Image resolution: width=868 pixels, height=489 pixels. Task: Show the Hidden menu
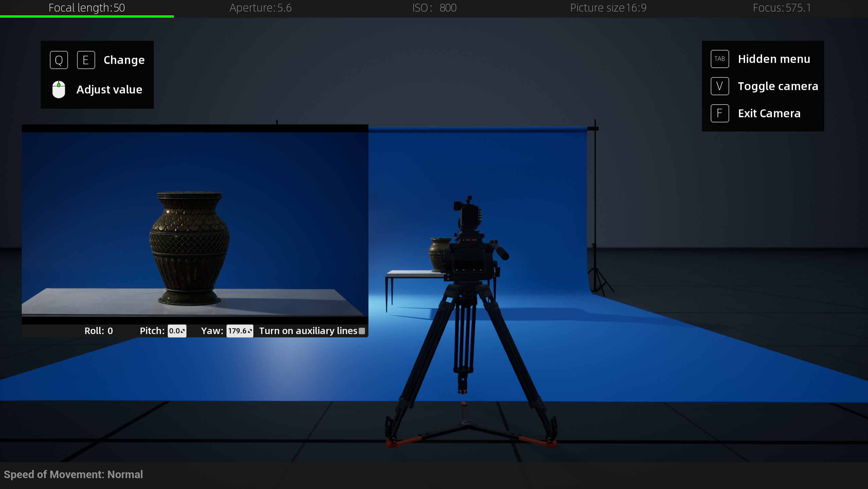click(x=774, y=59)
